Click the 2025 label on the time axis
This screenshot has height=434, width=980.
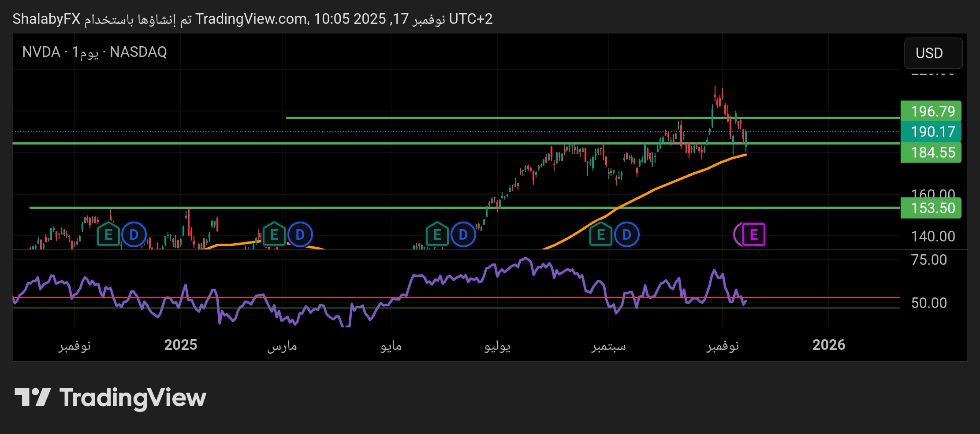pos(180,345)
